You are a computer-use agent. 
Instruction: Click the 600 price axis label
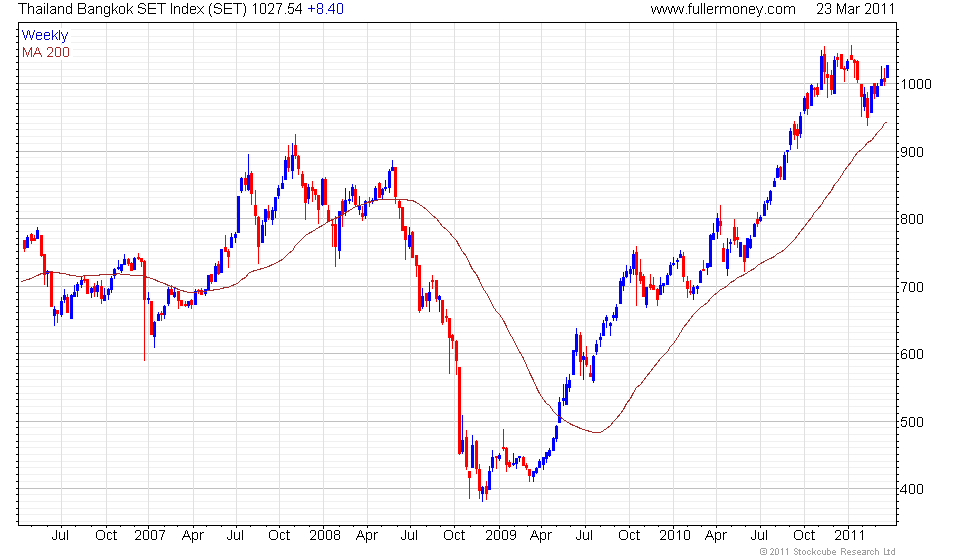(912, 354)
